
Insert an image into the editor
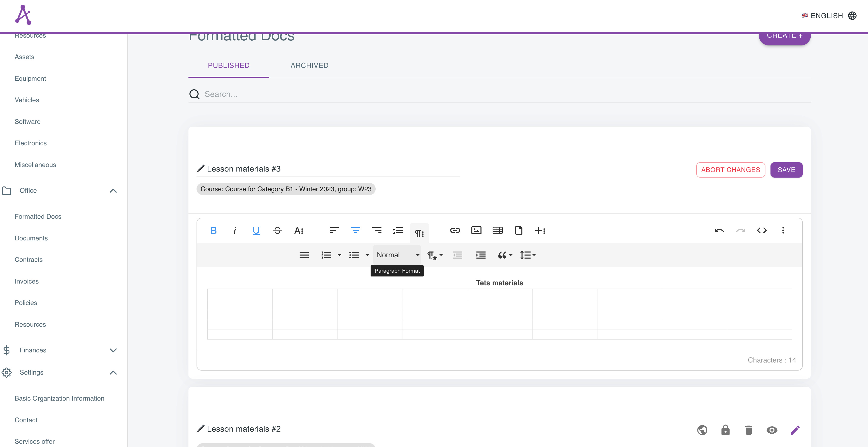pyautogui.click(x=476, y=230)
